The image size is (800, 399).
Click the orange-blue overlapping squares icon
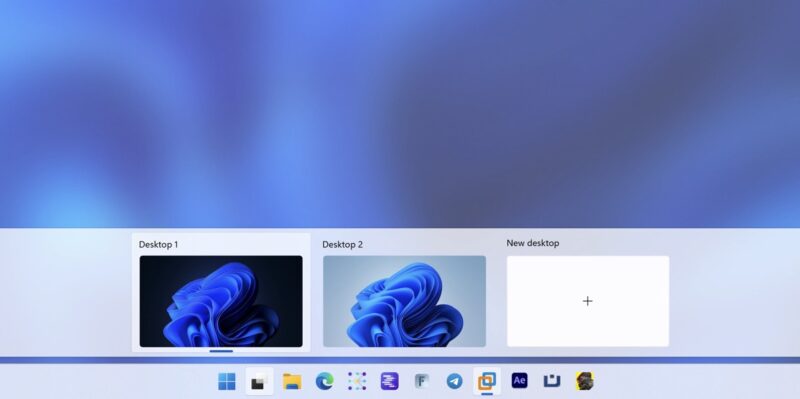pyautogui.click(x=487, y=381)
